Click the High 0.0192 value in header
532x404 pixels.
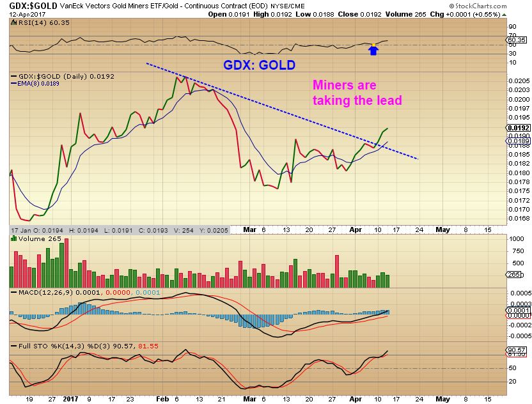pyautogui.click(x=272, y=14)
